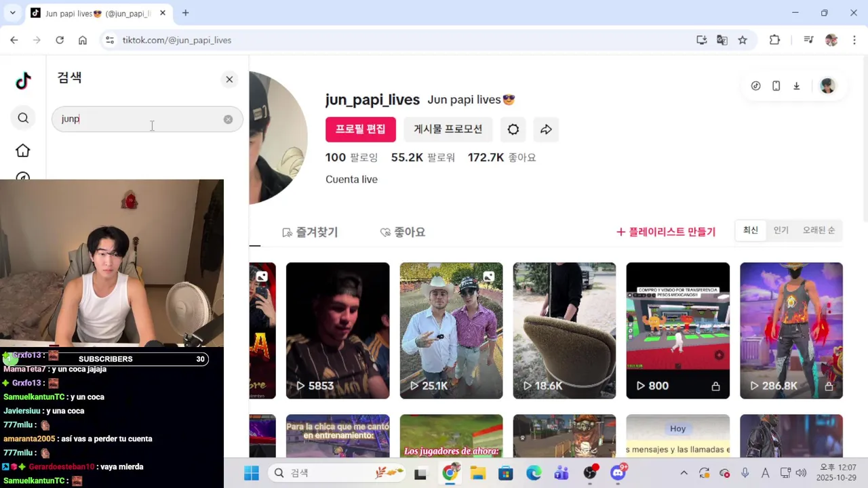Click the mobile phone app icon
The image size is (868, 488).
[x=776, y=86]
